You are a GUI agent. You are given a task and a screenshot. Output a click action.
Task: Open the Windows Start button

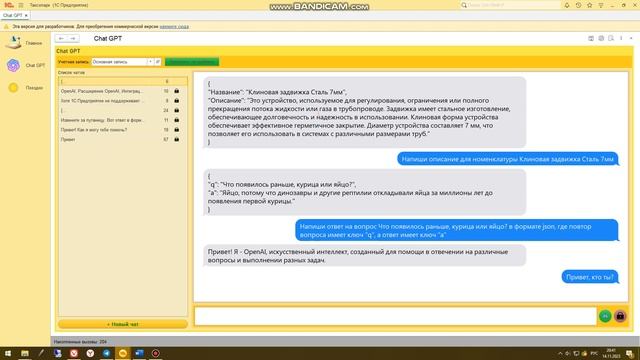coord(8,353)
